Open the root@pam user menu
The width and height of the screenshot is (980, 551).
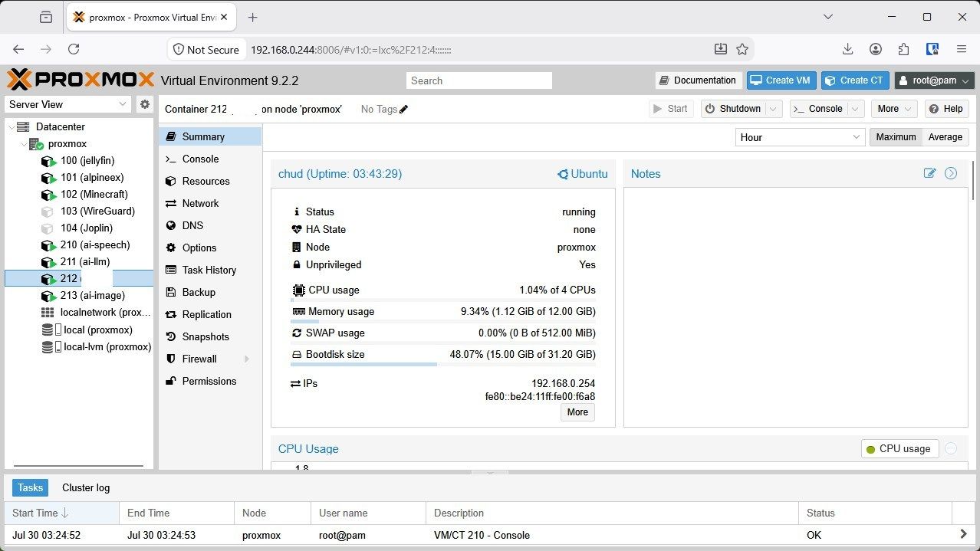coord(935,80)
